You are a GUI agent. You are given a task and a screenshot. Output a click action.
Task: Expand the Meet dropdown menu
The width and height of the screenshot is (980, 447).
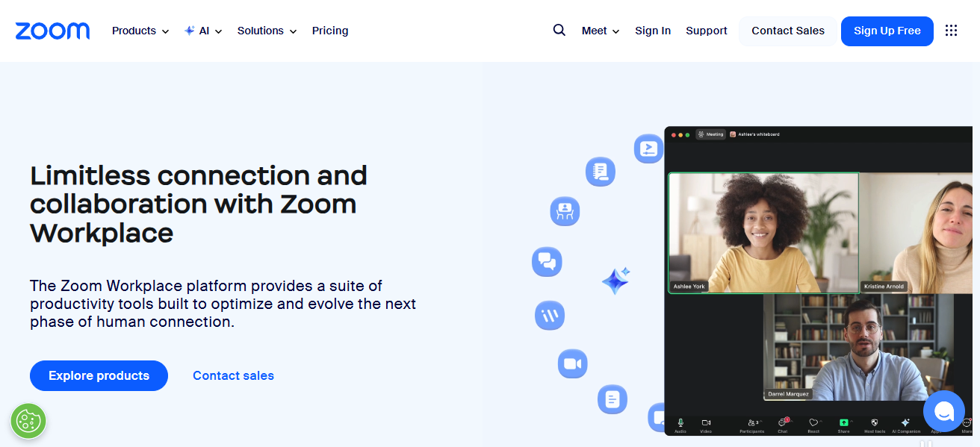point(601,31)
